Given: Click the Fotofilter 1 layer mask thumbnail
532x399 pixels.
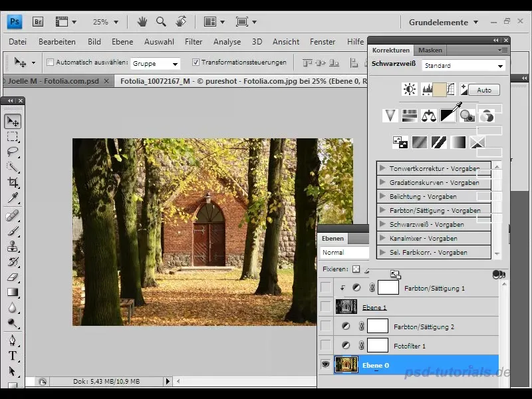Looking at the screenshot, I should pyautogui.click(x=378, y=345).
